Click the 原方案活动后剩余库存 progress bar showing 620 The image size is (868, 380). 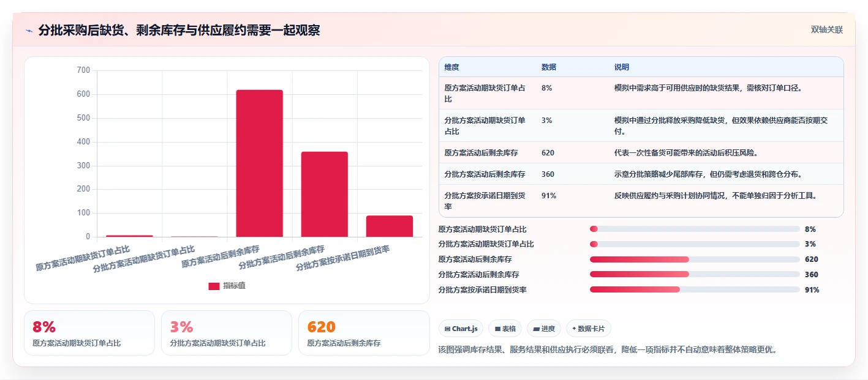[695, 259]
